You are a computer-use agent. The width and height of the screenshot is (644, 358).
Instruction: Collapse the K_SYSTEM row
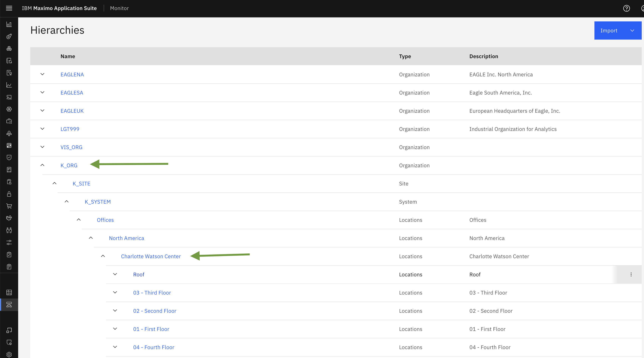pos(67,202)
